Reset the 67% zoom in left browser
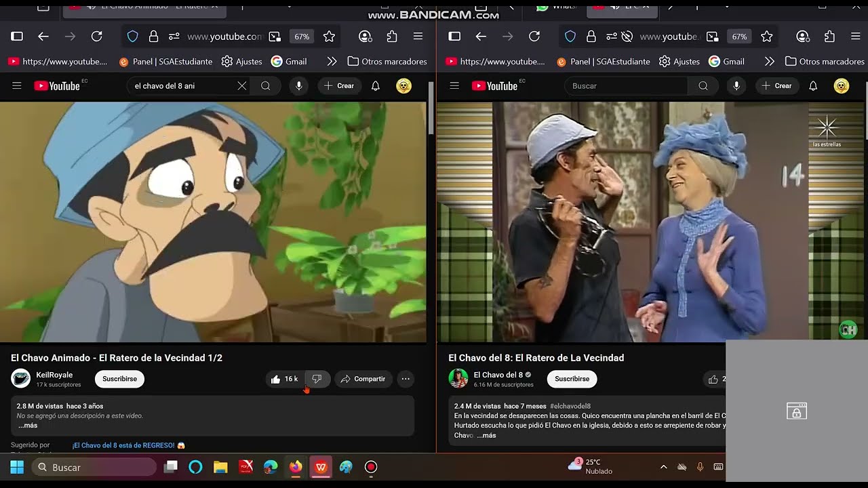 click(x=302, y=37)
